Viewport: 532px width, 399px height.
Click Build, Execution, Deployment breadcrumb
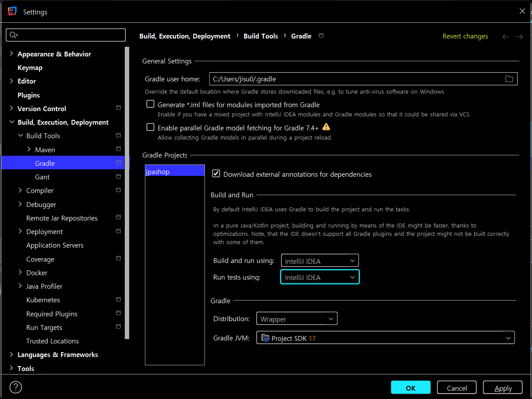[x=185, y=36]
